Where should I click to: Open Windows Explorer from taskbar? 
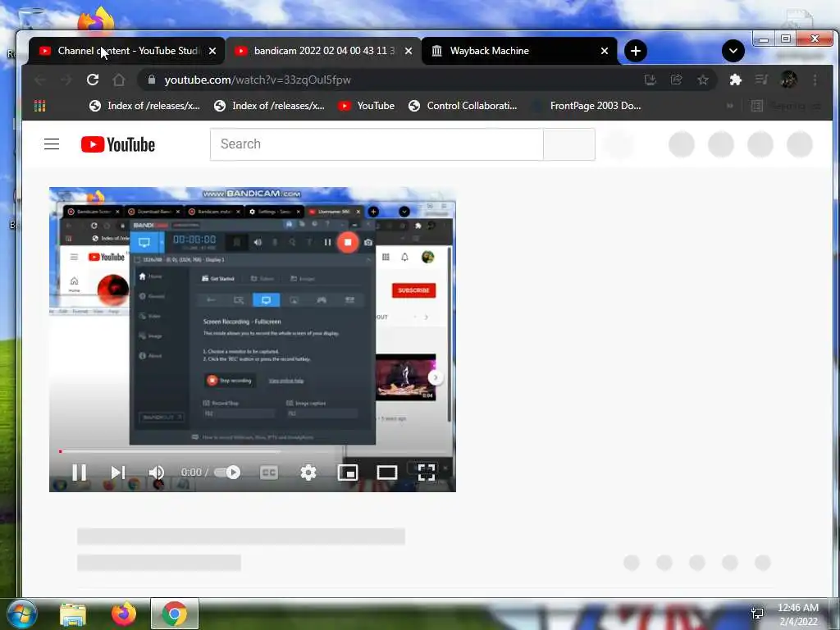pos(73,614)
